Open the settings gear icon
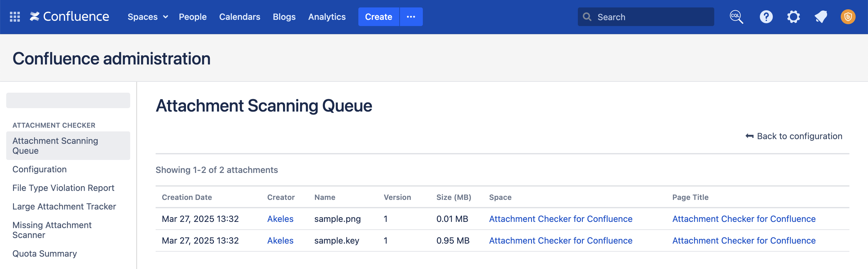 pyautogui.click(x=793, y=17)
